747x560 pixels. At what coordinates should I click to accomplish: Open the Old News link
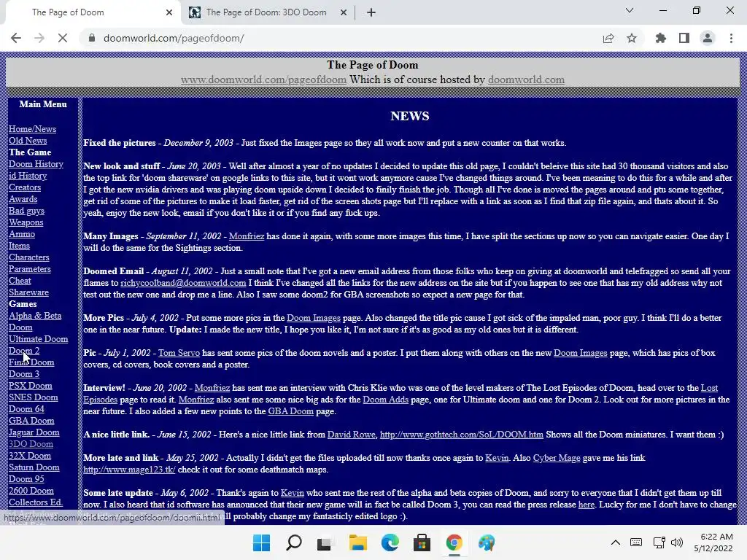tap(28, 141)
